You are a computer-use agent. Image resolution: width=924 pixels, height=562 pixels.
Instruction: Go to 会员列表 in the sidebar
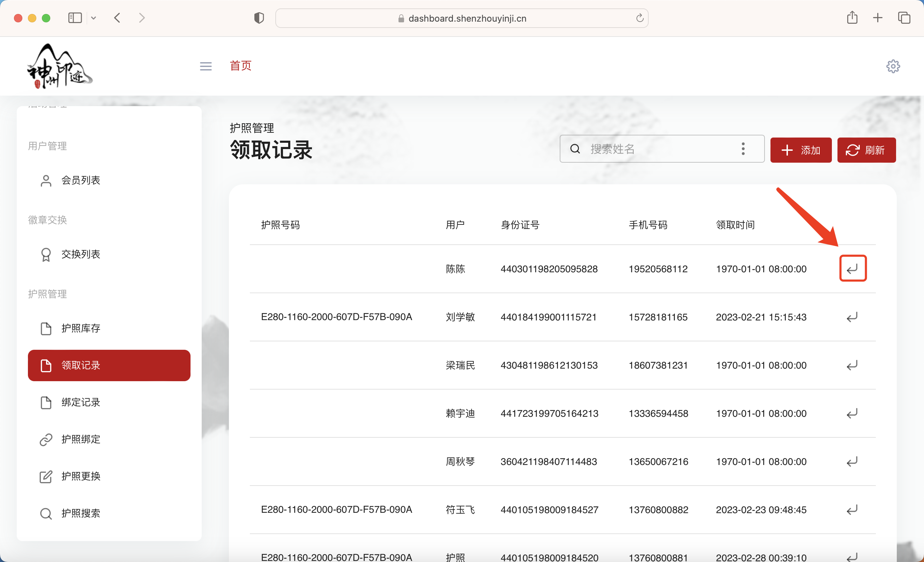81,180
